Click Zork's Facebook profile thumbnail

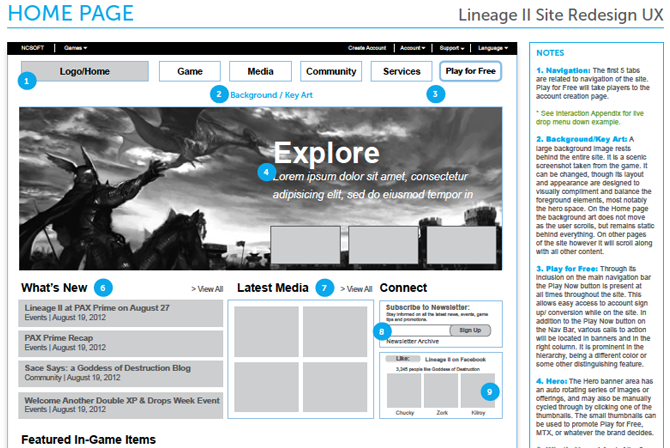(x=441, y=390)
